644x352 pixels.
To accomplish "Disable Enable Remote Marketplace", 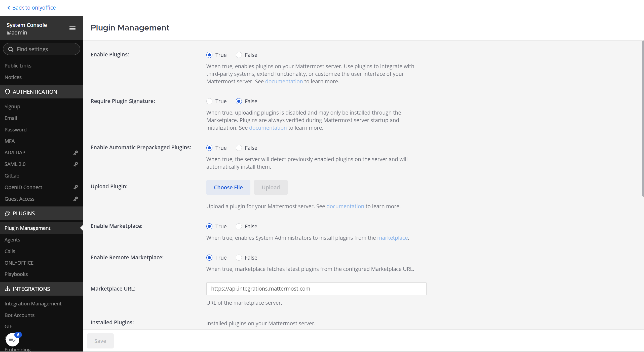I will (x=239, y=257).
